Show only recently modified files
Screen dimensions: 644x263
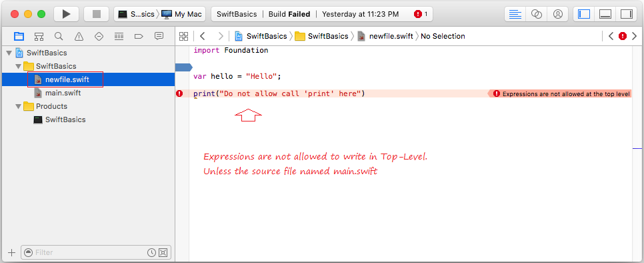152,252
